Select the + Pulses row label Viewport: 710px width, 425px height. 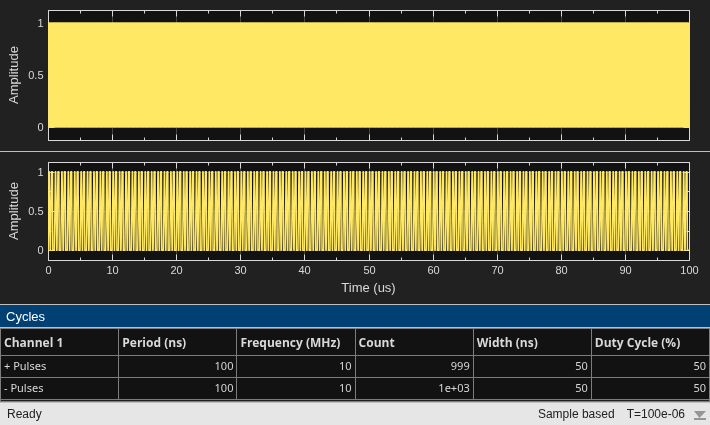coord(25,366)
